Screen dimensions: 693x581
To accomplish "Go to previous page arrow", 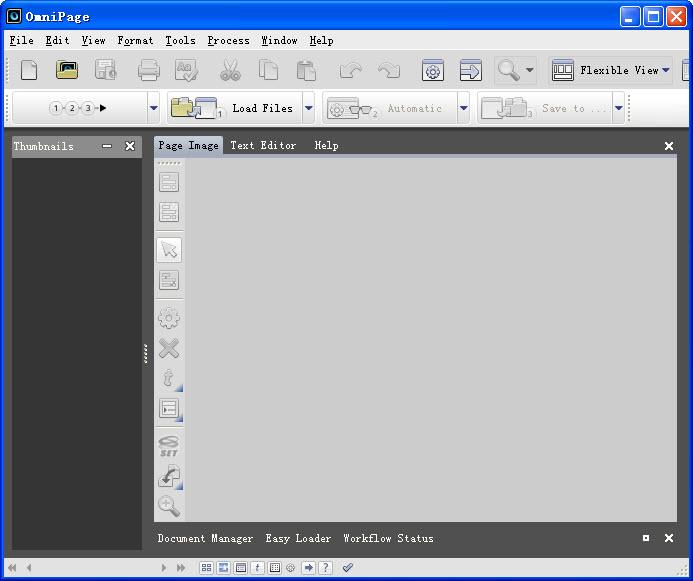I will (29, 568).
